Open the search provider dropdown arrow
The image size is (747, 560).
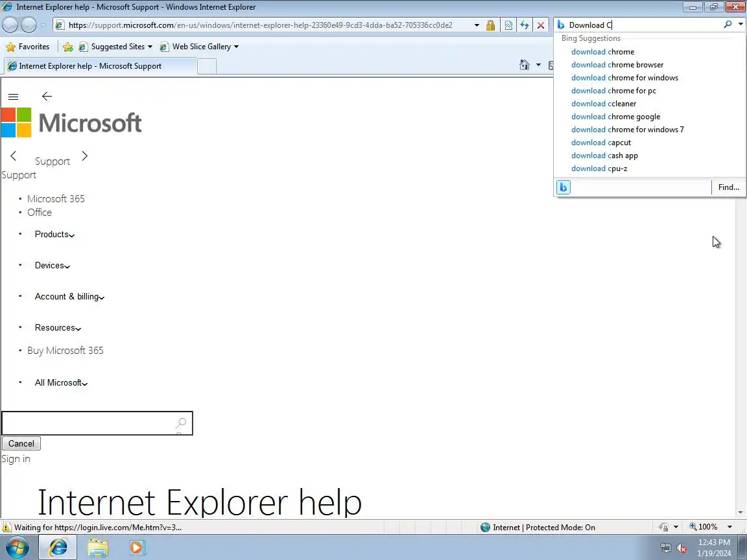[741, 24]
